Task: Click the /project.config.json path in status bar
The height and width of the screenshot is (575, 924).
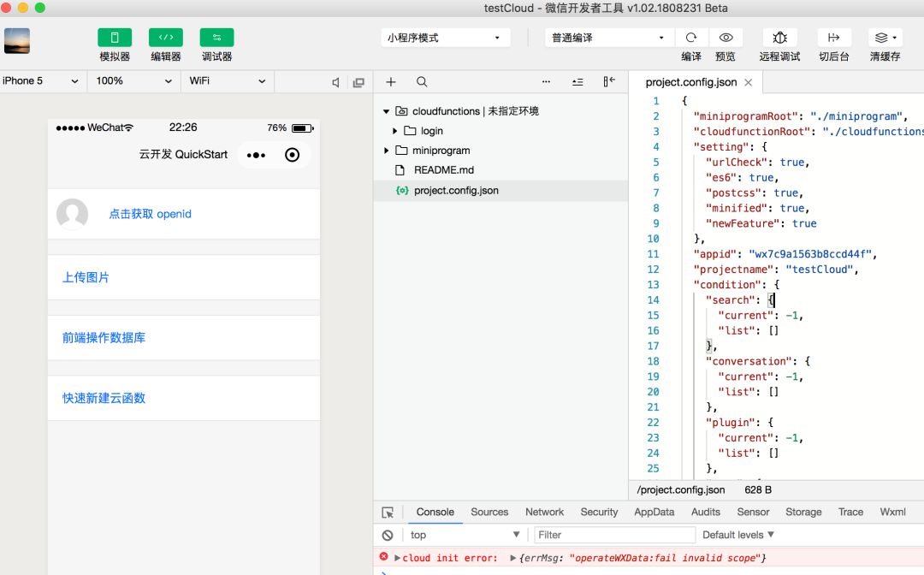Action: point(681,490)
